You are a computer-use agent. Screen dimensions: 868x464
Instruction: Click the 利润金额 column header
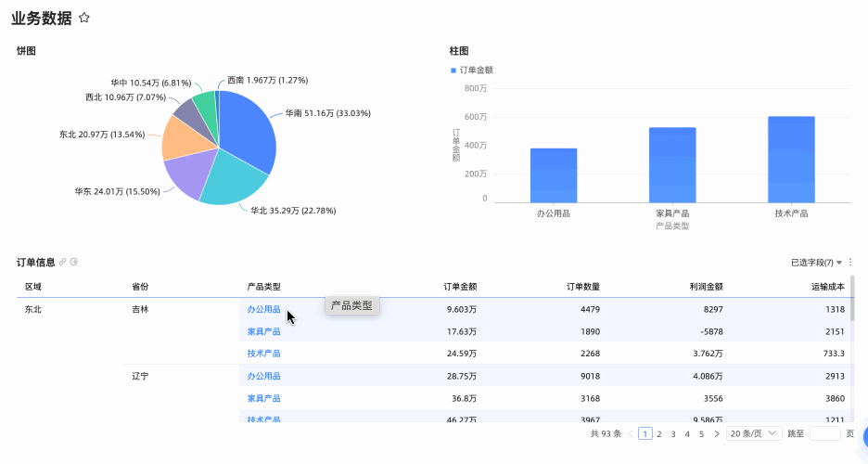coord(707,287)
